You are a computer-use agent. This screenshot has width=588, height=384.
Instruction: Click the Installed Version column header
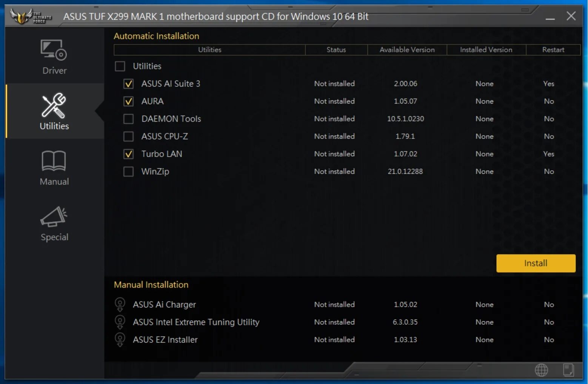[x=486, y=50]
